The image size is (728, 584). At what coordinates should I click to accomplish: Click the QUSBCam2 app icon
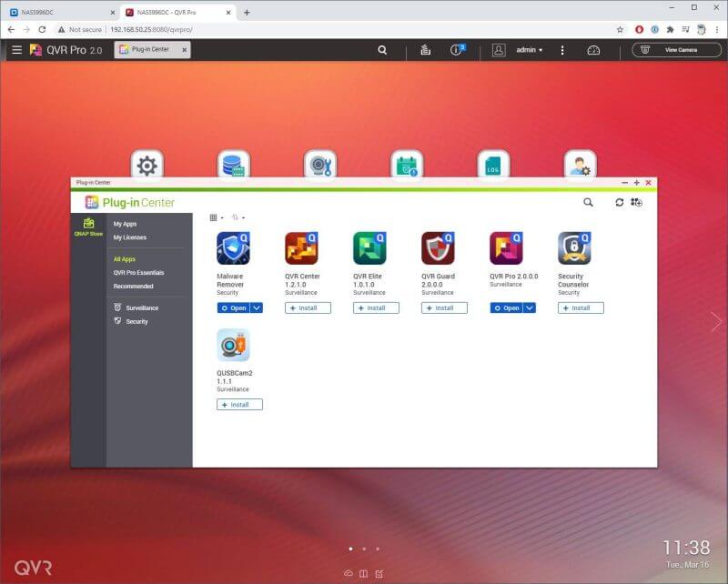click(x=234, y=345)
